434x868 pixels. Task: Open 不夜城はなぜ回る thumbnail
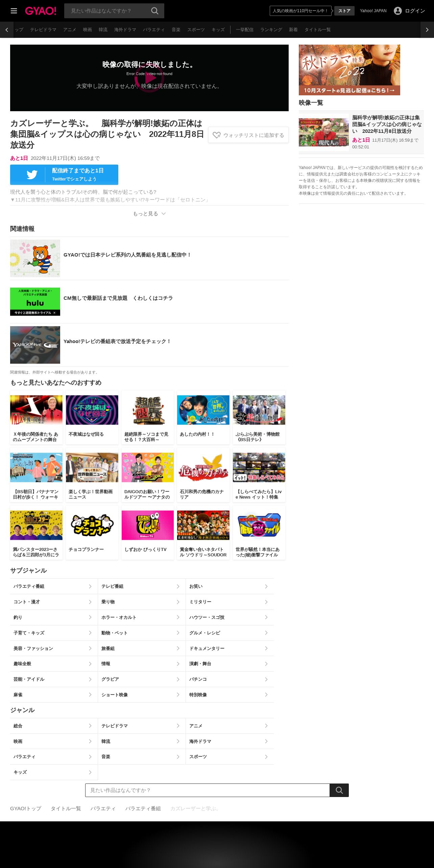92,410
